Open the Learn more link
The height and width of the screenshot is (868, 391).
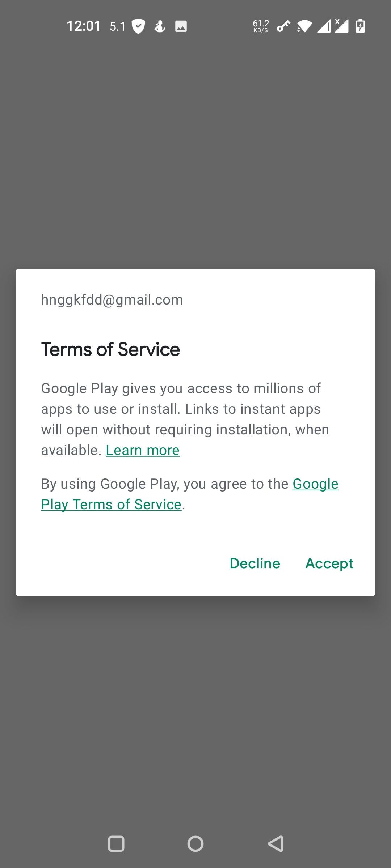[x=143, y=450]
